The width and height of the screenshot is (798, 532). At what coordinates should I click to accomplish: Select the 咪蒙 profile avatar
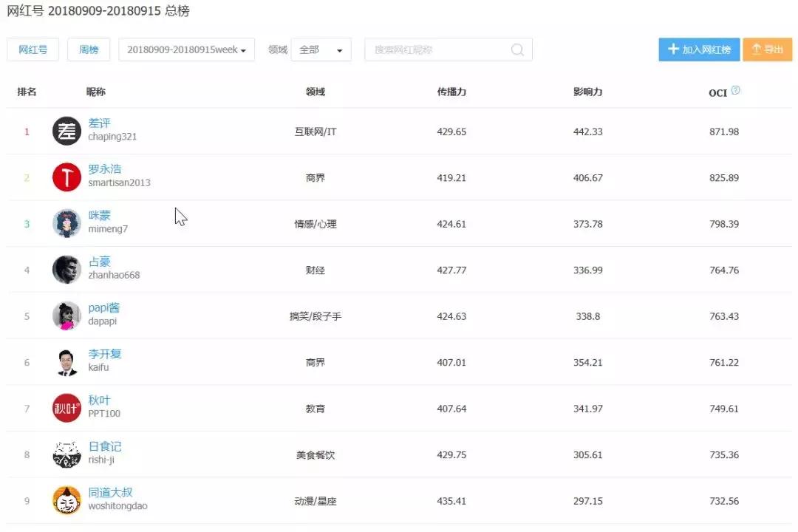66,223
